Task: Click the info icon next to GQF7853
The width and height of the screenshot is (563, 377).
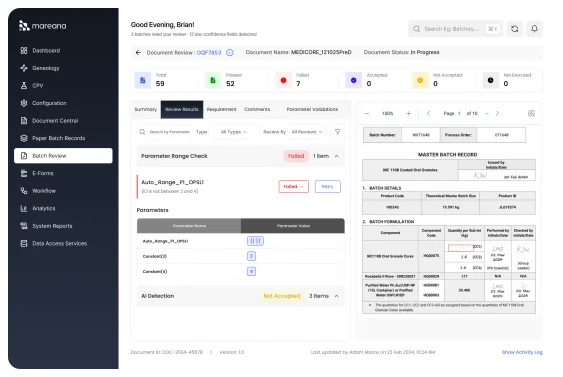Action: click(230, 52)
